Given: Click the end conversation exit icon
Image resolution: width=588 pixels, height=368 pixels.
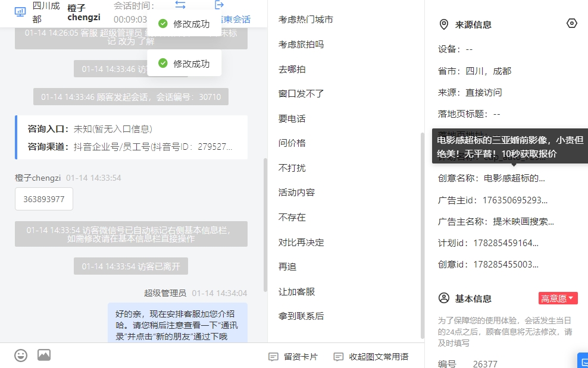Looking at the screenshot, I should [x=220, y=5].
